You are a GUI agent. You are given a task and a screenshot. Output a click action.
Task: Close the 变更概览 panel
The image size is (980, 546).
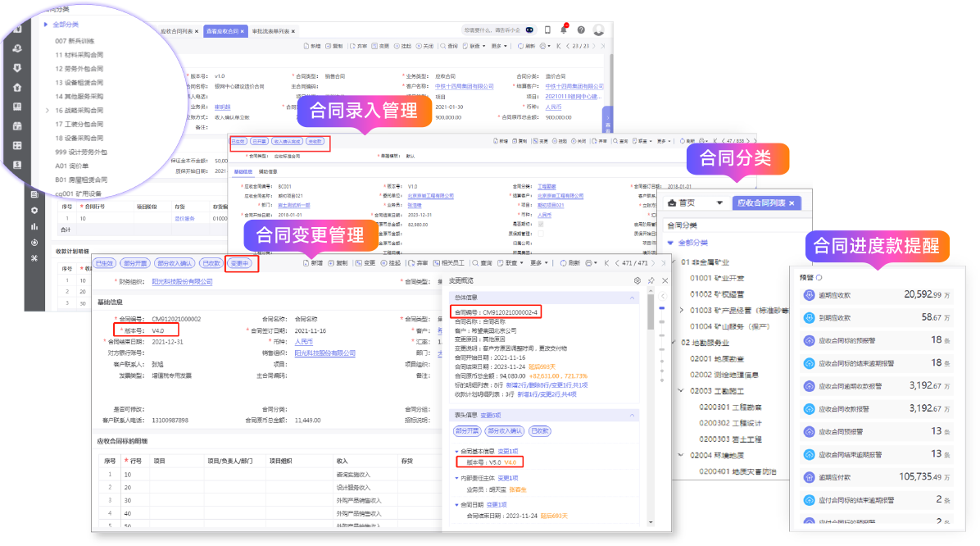tap(664, 280)
